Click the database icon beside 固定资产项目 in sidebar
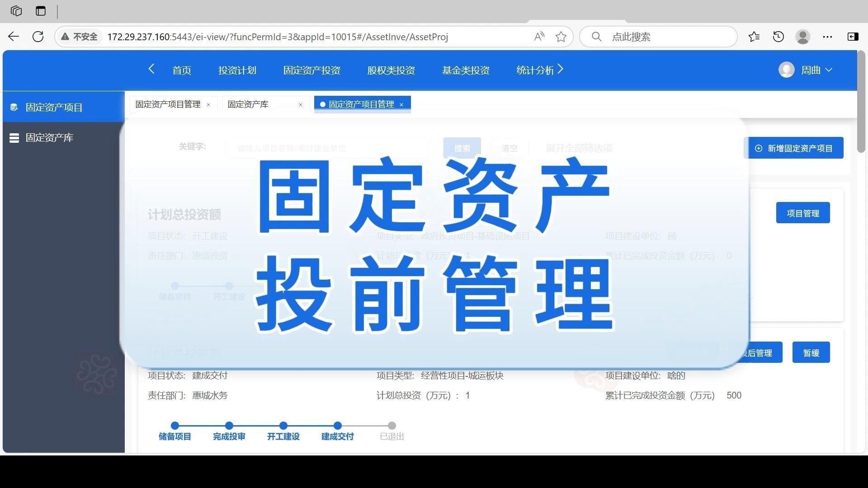Screen dimensions: 868x488 pyautogui.click(x=14, y=107)
